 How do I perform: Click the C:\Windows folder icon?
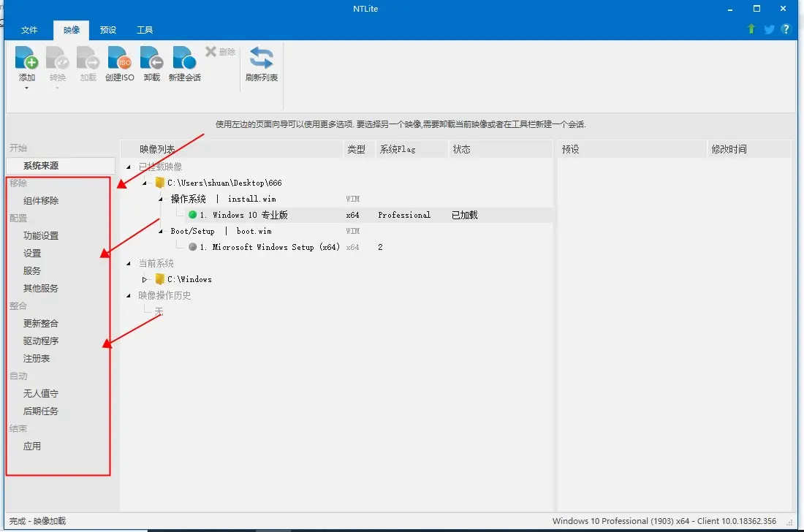pos(159,279)
